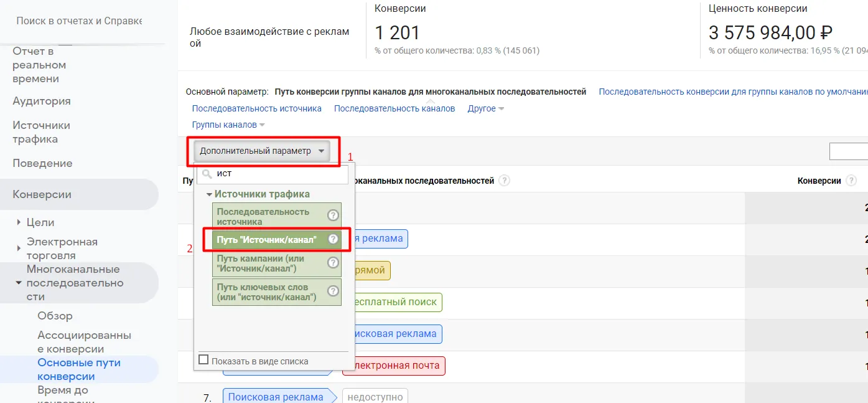Open 'Поведение' sidebar section
Screen dimensions: 868x403
[x=42, y=163]
